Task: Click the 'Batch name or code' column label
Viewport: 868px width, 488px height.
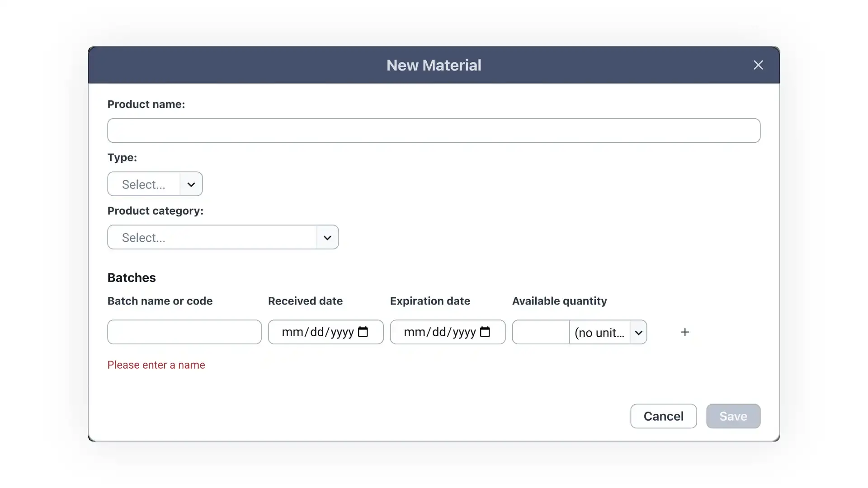Action: tap(160, 301)
